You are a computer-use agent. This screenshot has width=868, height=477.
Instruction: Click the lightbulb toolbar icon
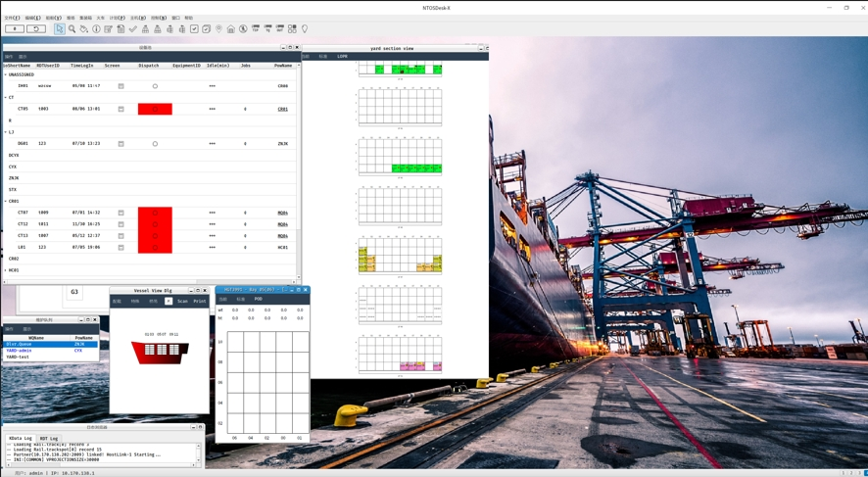tap(305, 29)
